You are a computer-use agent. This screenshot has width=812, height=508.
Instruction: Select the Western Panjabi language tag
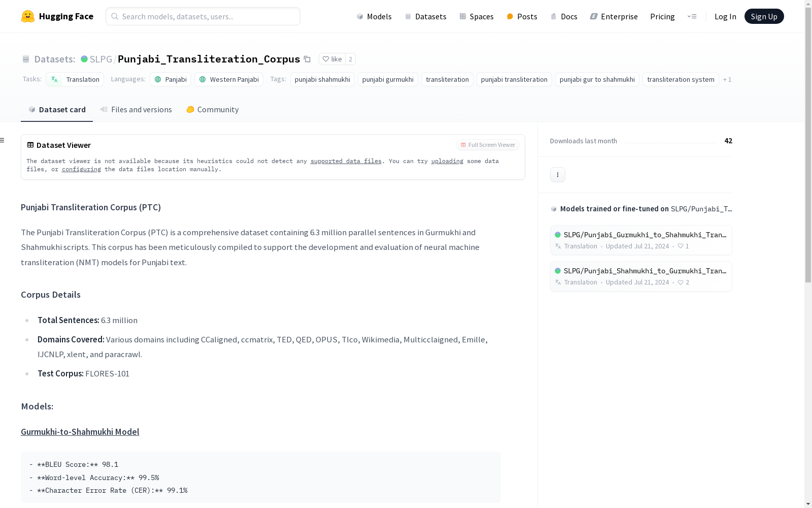tap(229, 79)
